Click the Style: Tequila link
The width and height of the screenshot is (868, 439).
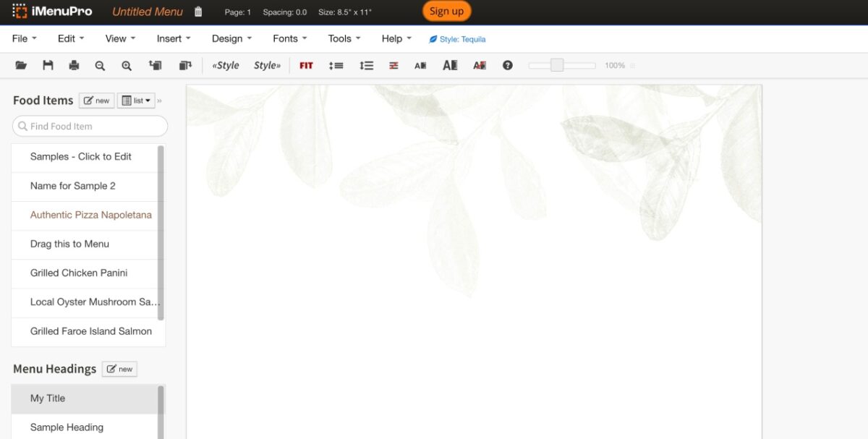(x=458, y=39)
